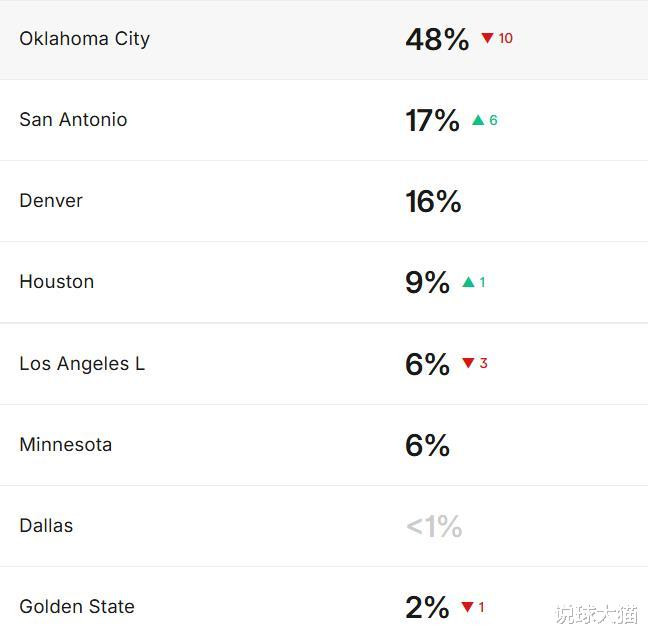Click the red down arrow beside Oklahoma City's 48%
648x639 pixels.
click(x=487, y=38)
